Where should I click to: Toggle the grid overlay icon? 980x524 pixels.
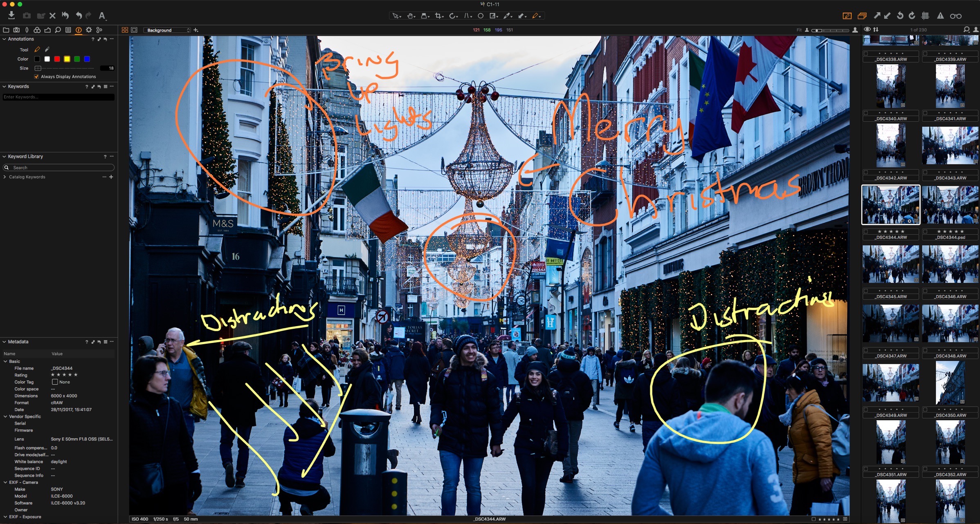(925, 16)
